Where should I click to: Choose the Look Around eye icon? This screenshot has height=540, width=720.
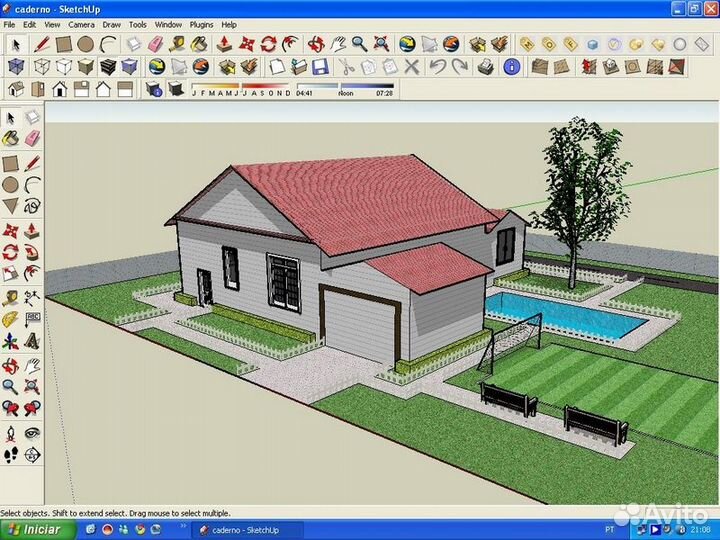tap(32, 432)
